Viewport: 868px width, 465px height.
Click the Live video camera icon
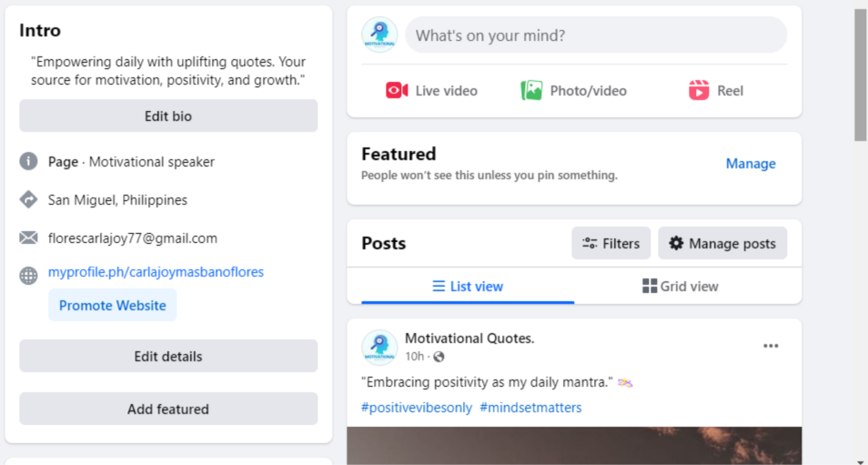(x=397, y=90)
